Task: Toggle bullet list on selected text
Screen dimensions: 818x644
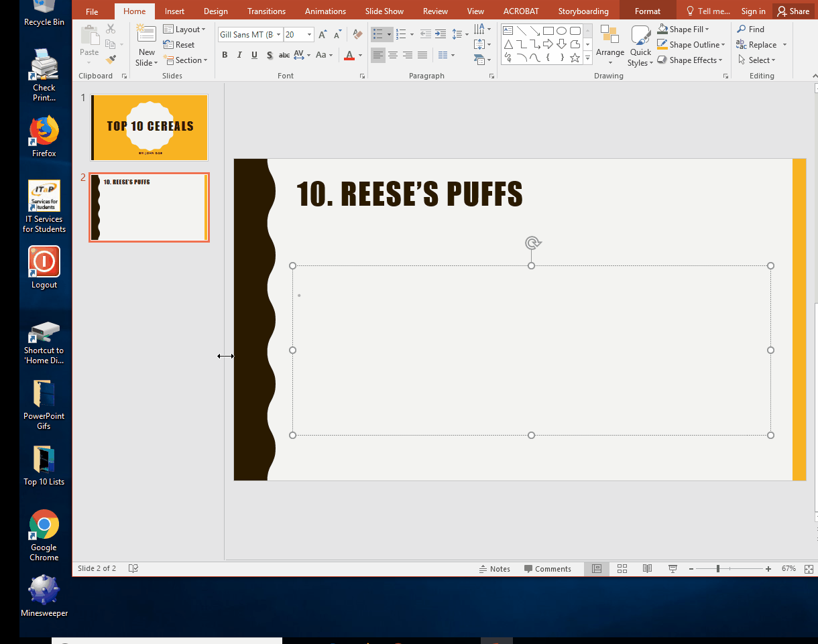Action: 378,34
